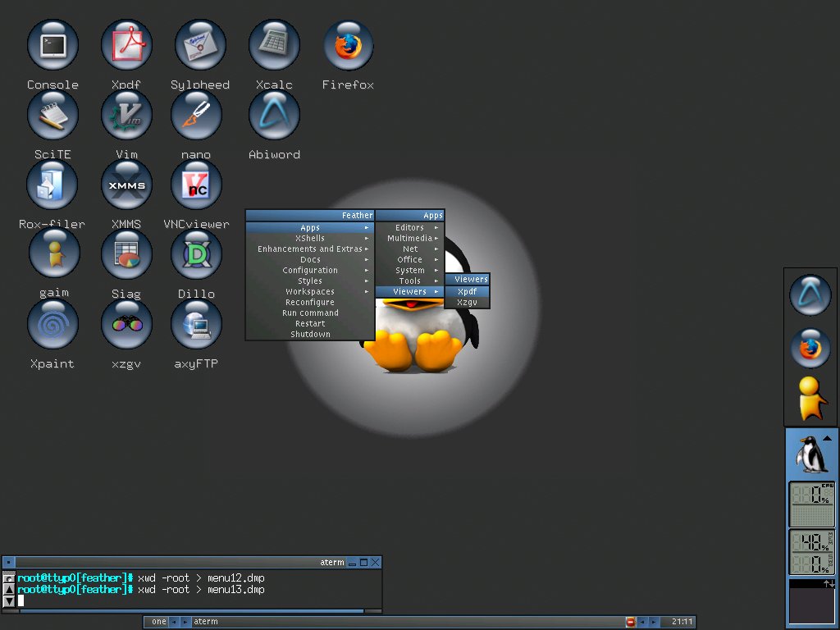This screenshot has width=840, height=630.
Task: Click the network traffic monitor in the dock
Action: (811, 600)
